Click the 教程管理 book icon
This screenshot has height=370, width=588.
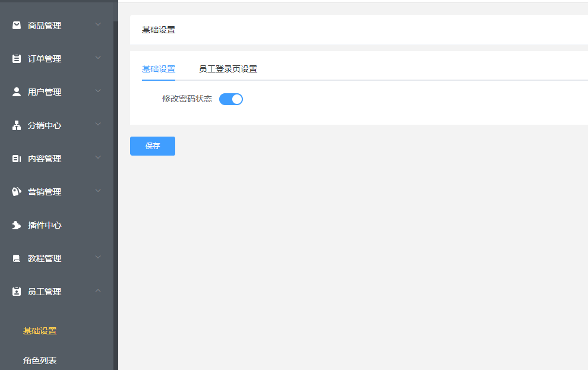coord(17,258)
